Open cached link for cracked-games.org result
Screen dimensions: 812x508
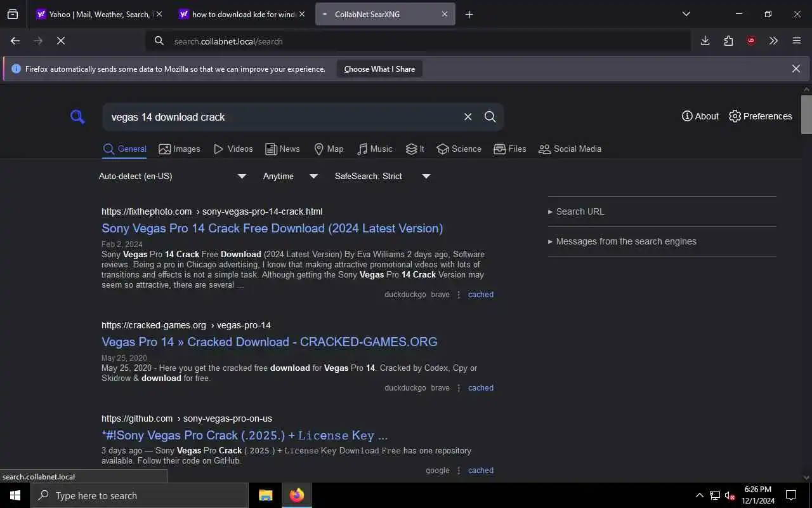coord(480,388)
